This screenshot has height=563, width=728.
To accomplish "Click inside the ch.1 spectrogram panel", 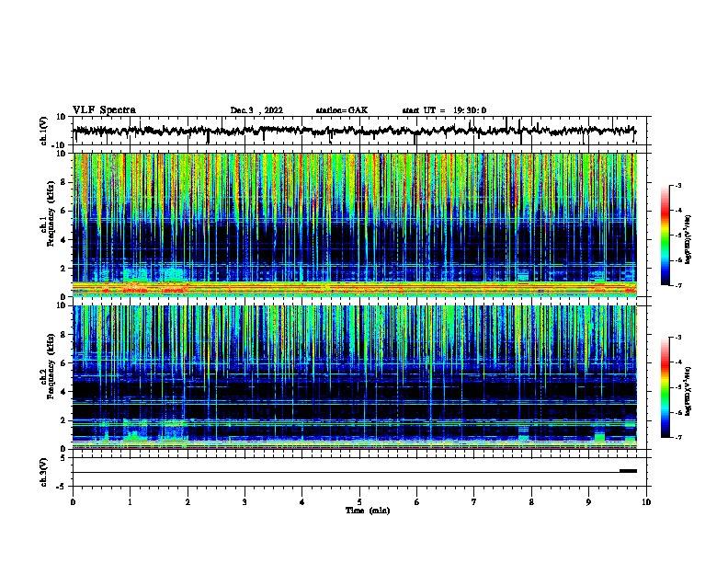I will [355, 224].
